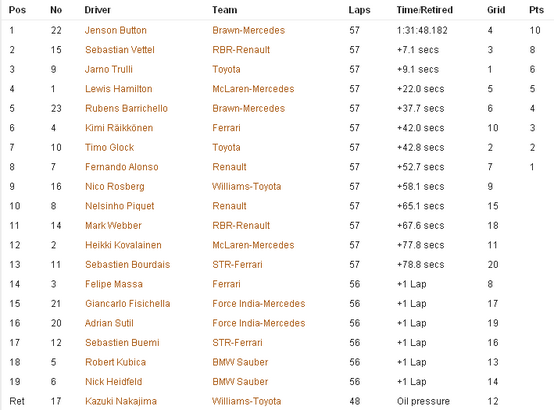Open Jenson Button driver link

(x=116, y=30)
